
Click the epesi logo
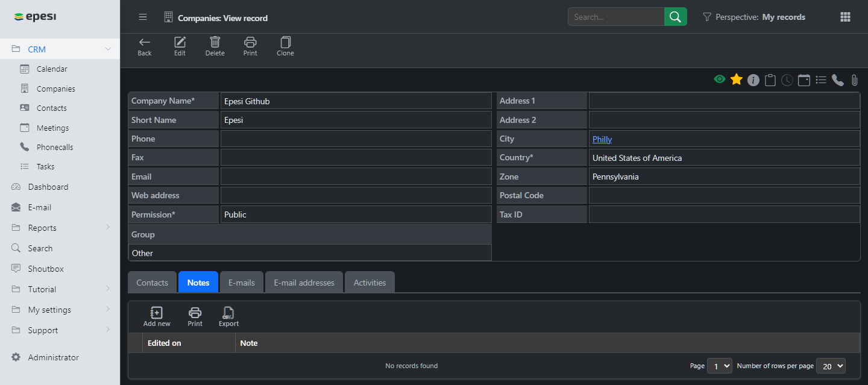(x=35, y=16)
